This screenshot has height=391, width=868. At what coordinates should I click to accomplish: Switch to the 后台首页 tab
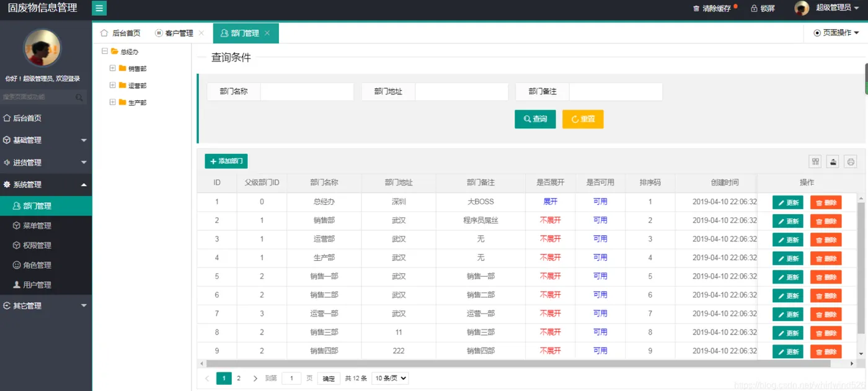click(120, 33)
